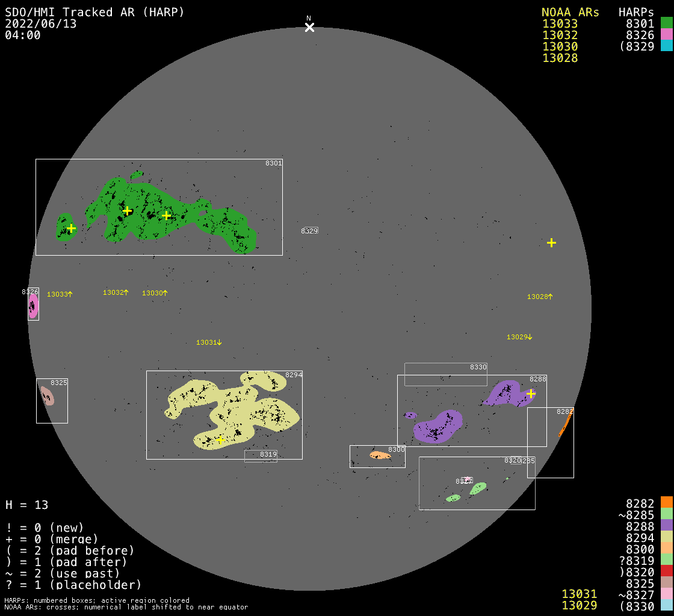The width and height of the screenshot is (674, 616).
Task: Click the orange 8282 legend color swatch
Action: pyautogui.click(x=666, y=503)
